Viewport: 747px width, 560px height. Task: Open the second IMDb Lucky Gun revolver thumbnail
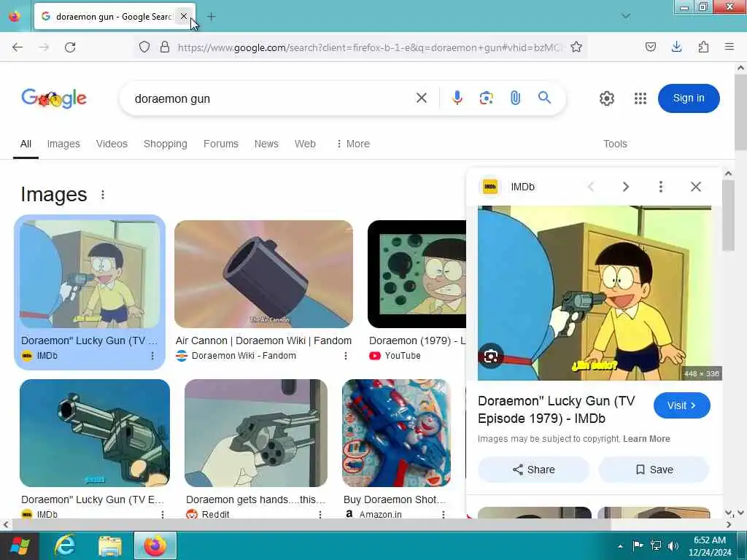pyautogui.click(x=95, y=433)
